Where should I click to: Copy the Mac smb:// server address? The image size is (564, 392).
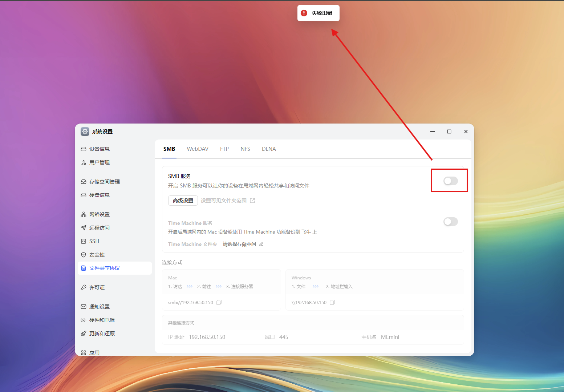219,302
